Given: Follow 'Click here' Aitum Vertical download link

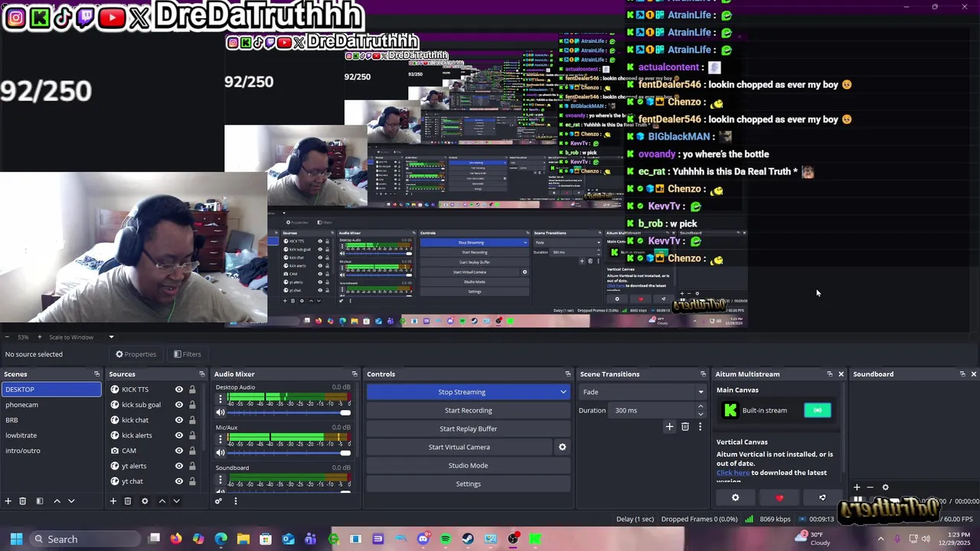Looking at the screenshot, I should pyautogui.click(x=733, y=473).
